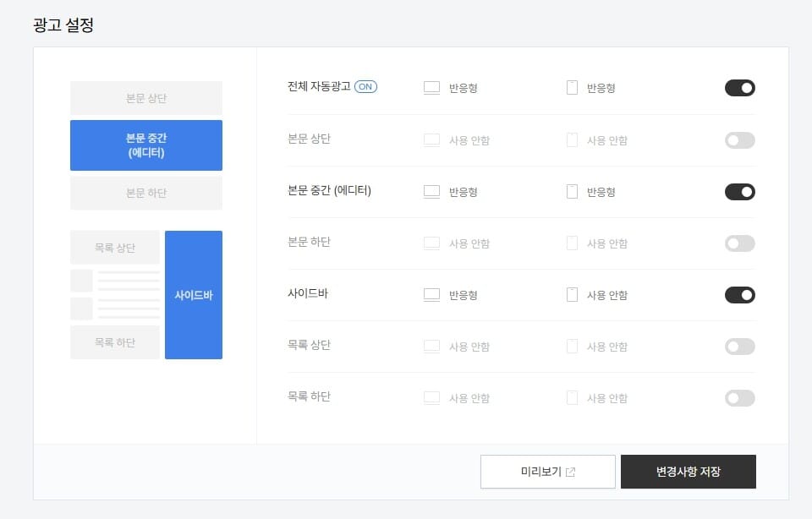The image size is (812, 519).
Task: Switch off the 사이드바 ad toggle
Action: point(739,295)
